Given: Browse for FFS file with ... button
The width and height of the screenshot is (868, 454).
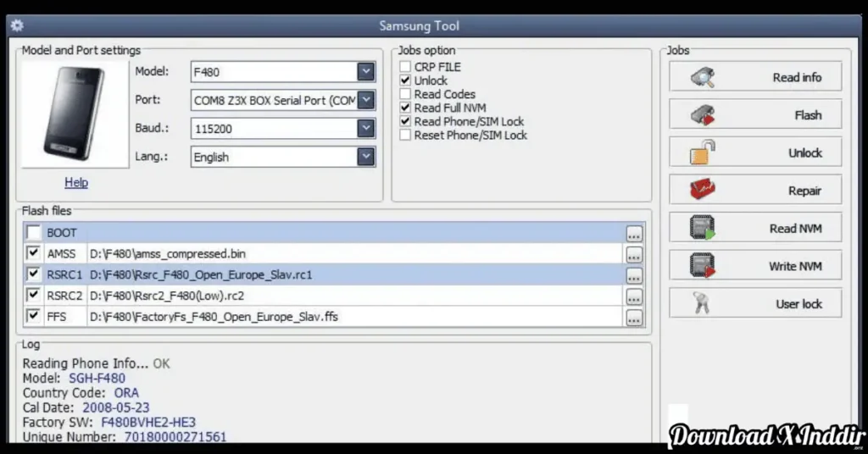Looking at the screenshot, I should pyautogui.click(x=634, y=318).
